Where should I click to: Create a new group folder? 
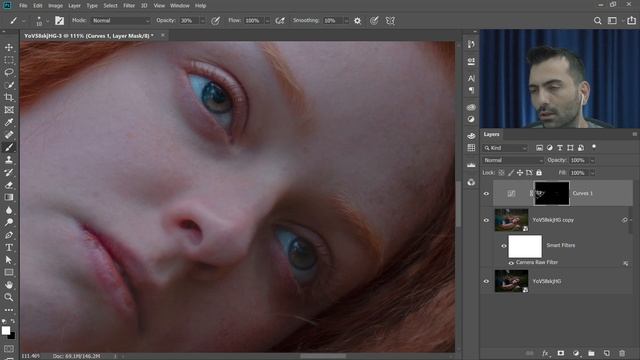[x=591, y=353]
